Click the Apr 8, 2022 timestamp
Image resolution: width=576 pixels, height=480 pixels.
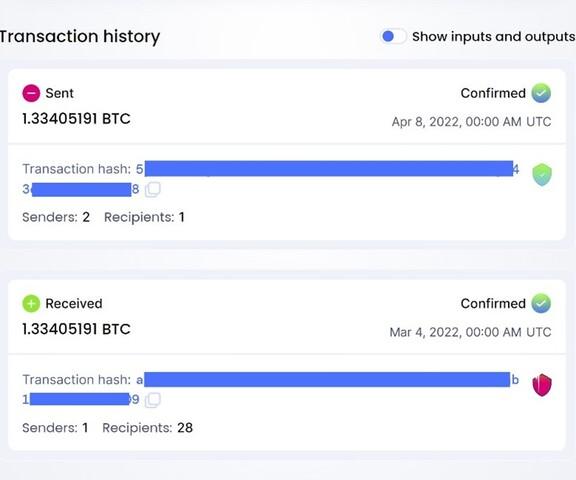coord(471,122)
